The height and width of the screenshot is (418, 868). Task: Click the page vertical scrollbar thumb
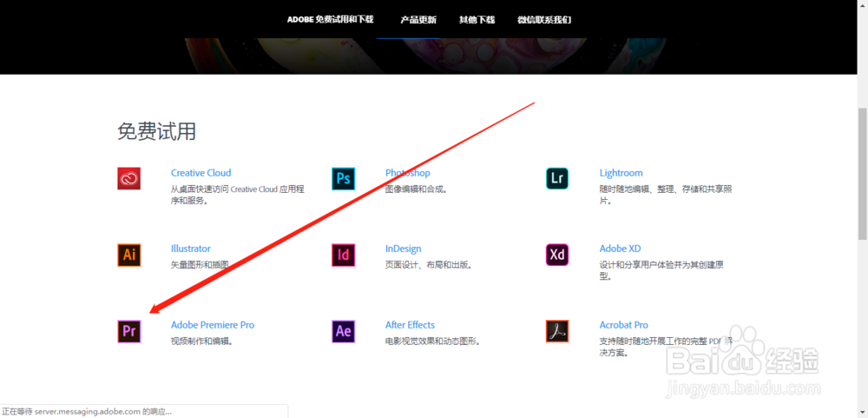tap(863, 175)
